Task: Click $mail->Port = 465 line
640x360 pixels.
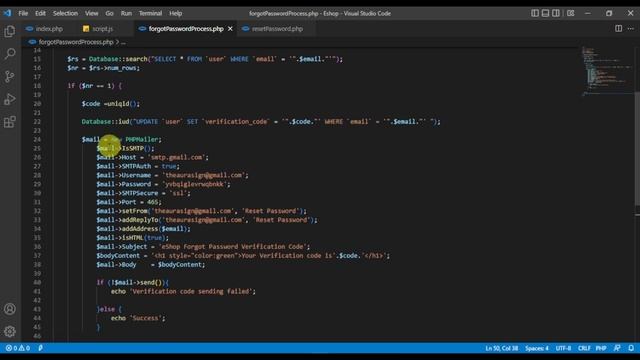Action: [x=129, y=202]
